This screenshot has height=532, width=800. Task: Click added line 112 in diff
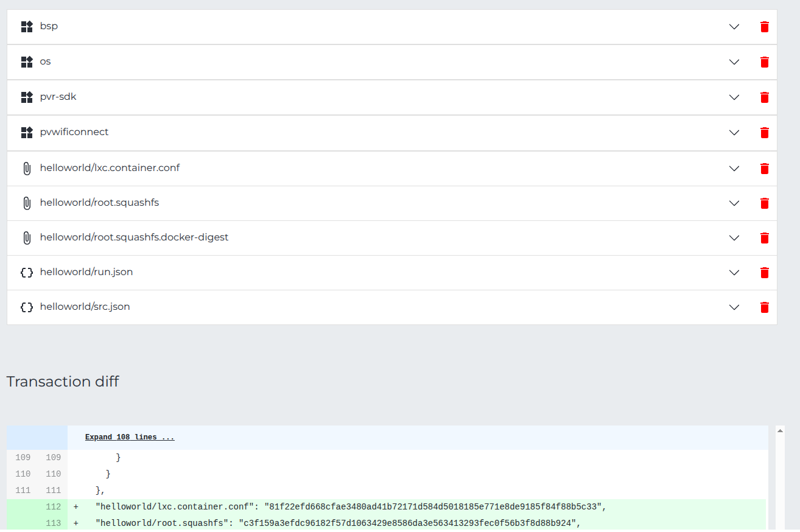(x=350, y=506)
